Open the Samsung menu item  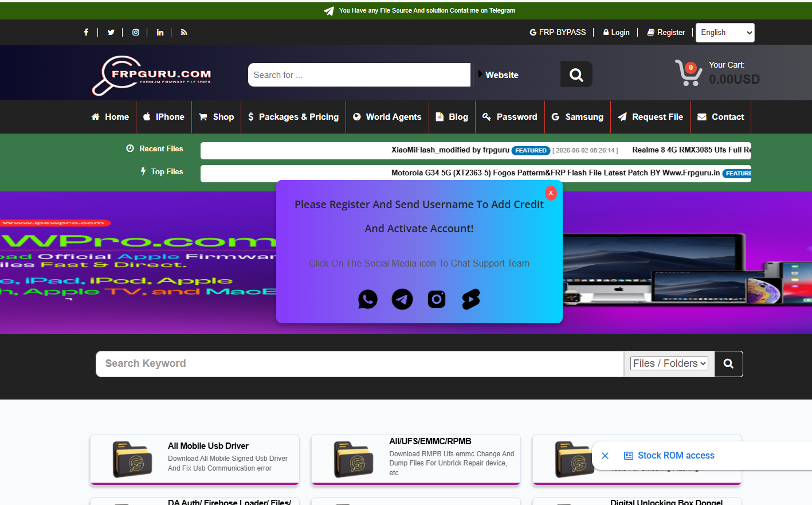tap(578, 117)
